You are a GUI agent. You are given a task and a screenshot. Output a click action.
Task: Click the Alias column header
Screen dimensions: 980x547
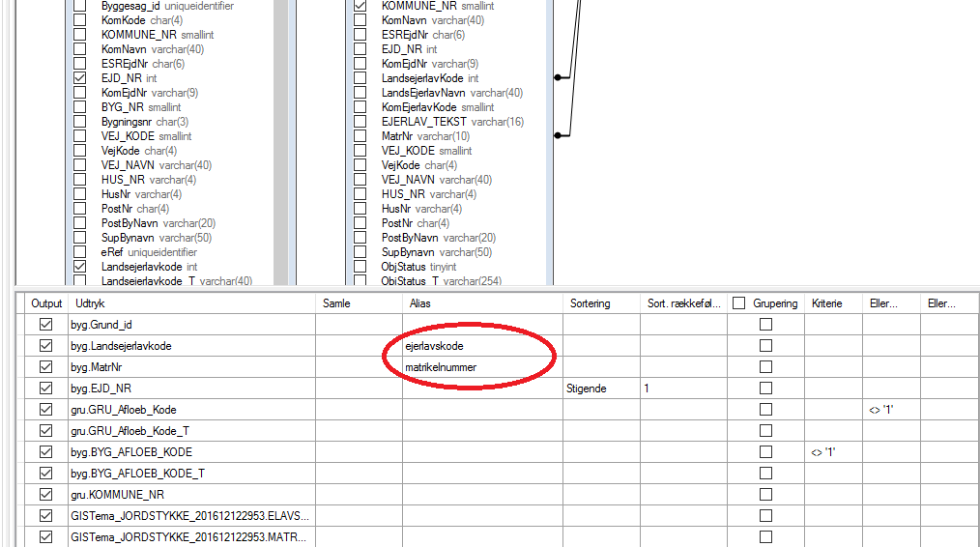[x=482, y=303]
